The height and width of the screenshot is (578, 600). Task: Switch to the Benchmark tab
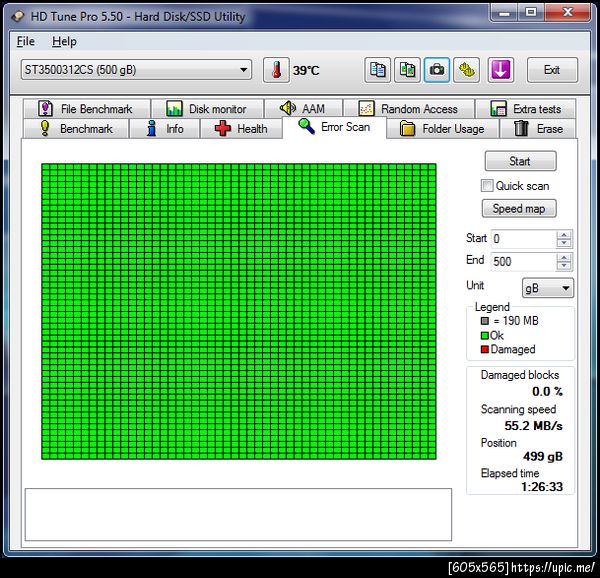click(76, 129)
